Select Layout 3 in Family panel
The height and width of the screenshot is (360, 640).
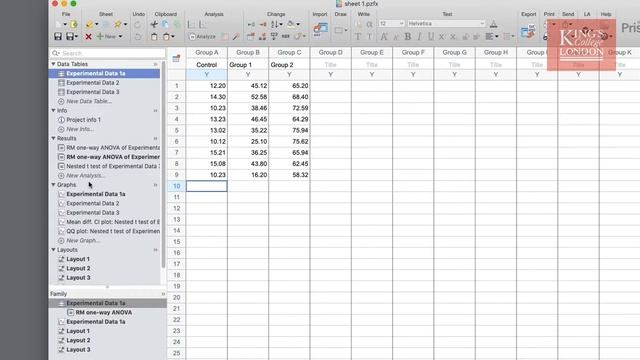point(78,350)
